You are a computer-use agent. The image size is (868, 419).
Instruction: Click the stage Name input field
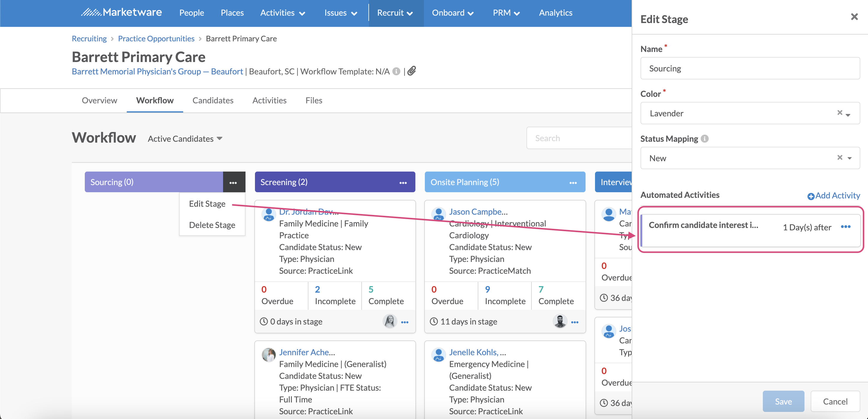coord(750,69)
